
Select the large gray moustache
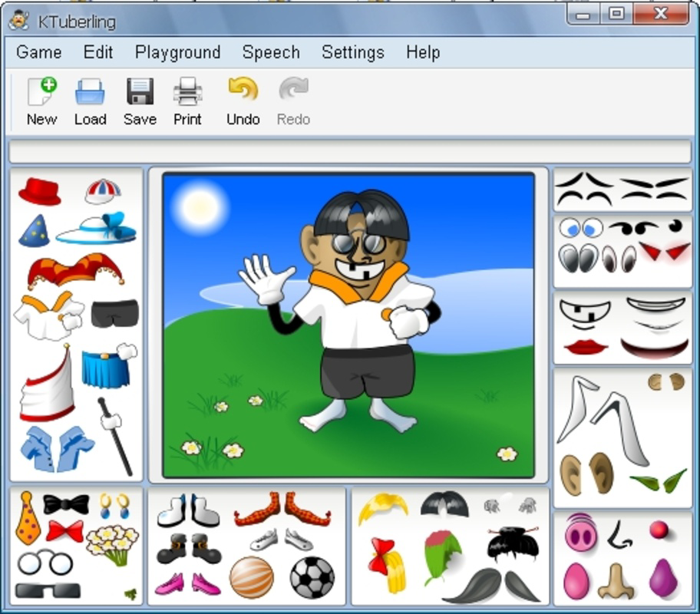(491, 585)
